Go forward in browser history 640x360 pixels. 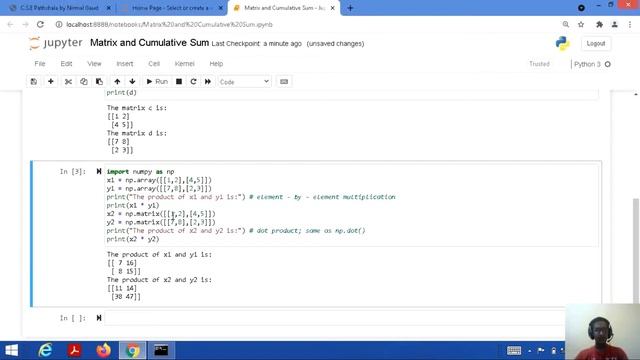[x=25, y=24]
